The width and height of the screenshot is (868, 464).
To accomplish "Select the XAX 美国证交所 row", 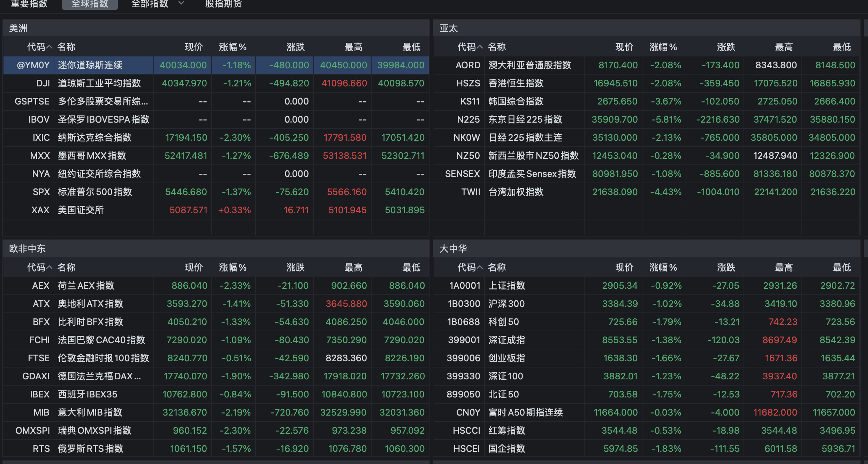I will 216,210.
